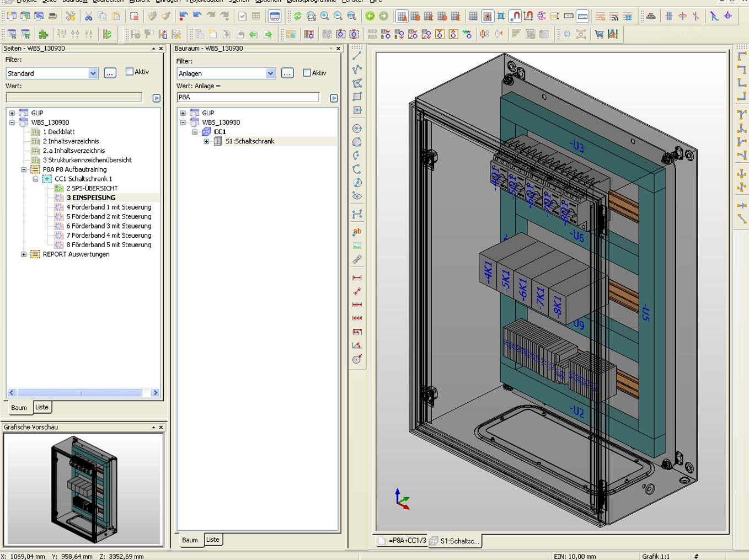This screenshot has width=749, height=560.
Task: Click the Undo icon with red dot
Action: pos(184,16)
